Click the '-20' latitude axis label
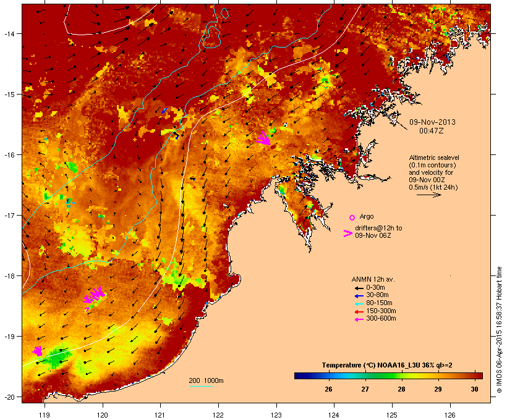Screen dimensions: 507x420 click(x=9, y=397)
